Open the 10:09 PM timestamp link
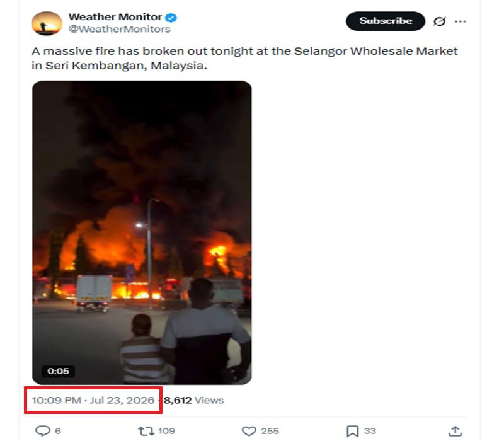Image resolution: width=504 pixels, height=441 pixels. pos(56,400)
